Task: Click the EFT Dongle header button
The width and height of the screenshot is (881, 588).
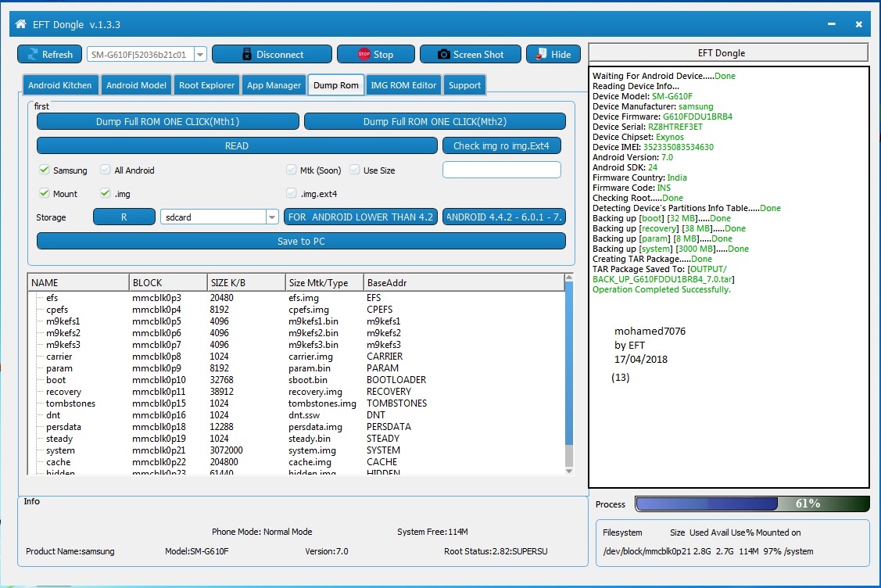Action: click(x=729, y=53)
